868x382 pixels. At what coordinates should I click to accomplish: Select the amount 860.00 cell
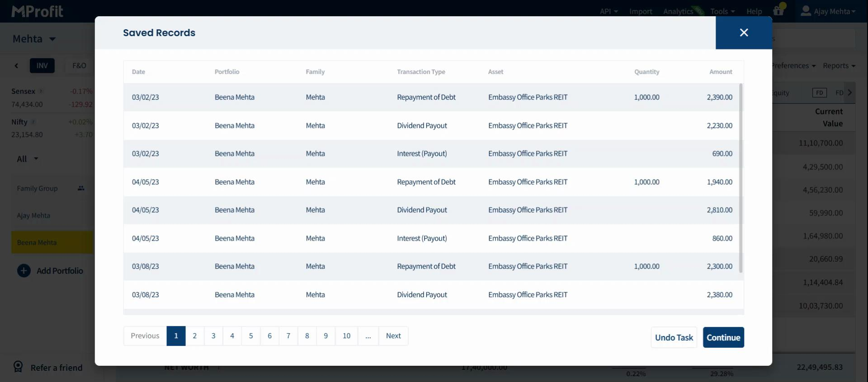tap(722, 238)
